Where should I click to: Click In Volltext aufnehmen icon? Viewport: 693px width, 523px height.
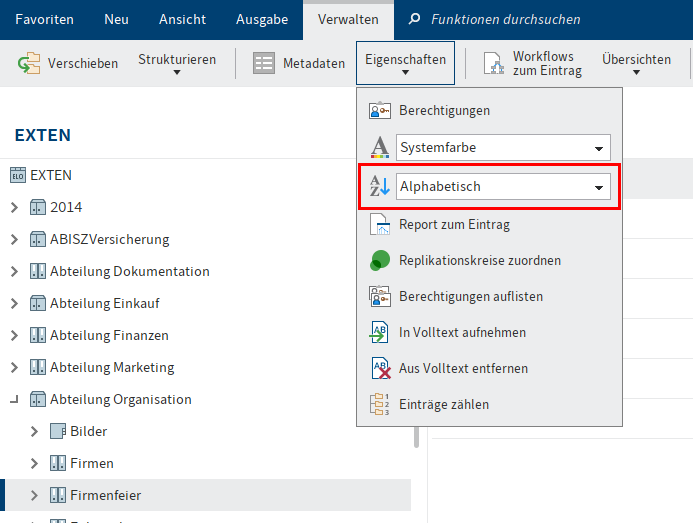pos(380,332)
